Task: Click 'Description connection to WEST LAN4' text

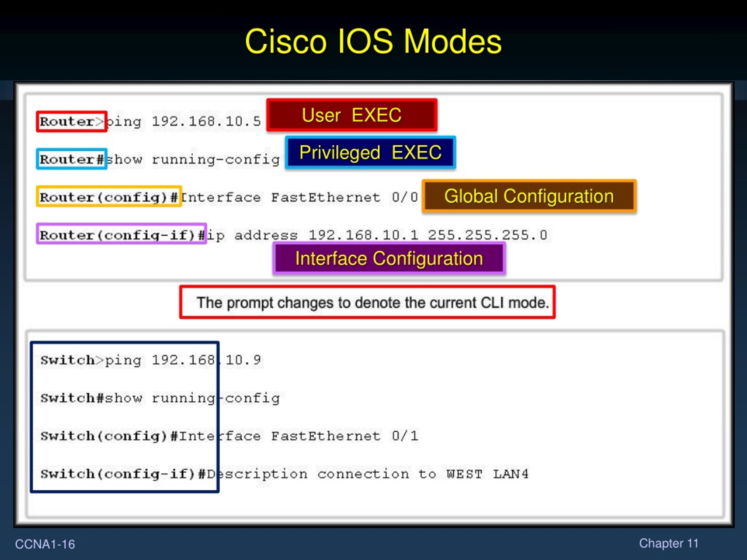Action: 367,474
